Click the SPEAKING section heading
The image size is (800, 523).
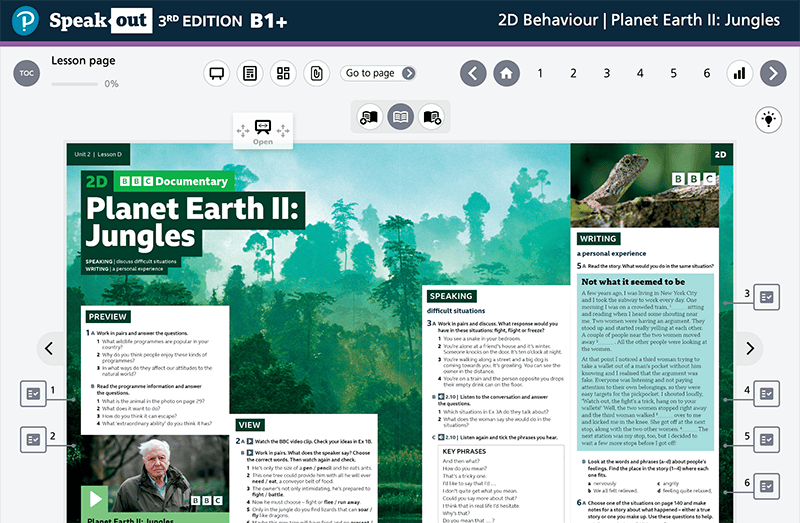point(451,296)
